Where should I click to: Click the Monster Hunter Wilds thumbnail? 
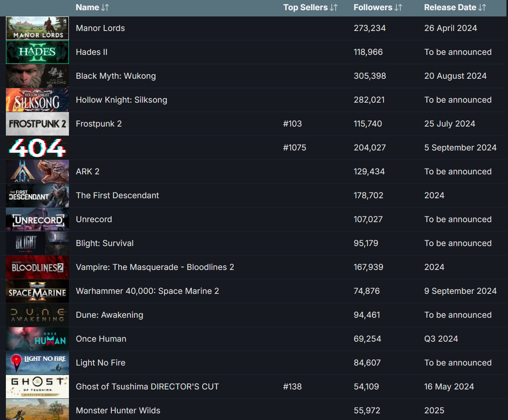pyautogui.click(x=37, y=409)
